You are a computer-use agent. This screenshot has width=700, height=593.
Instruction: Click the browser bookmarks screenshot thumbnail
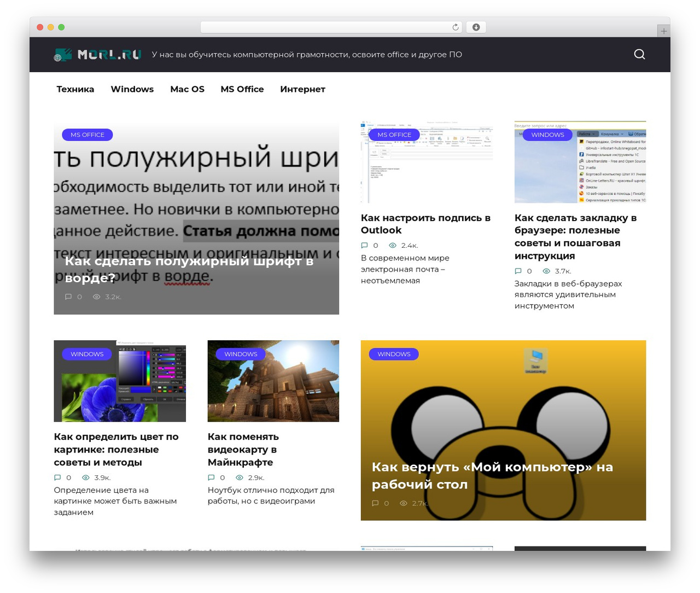[x=580, y=162]
